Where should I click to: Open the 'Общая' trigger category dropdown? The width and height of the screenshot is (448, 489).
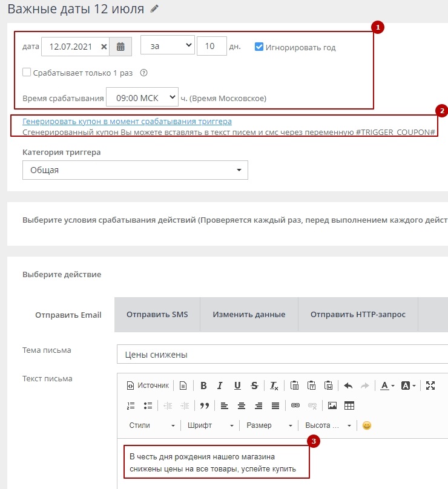click(135, 170)
